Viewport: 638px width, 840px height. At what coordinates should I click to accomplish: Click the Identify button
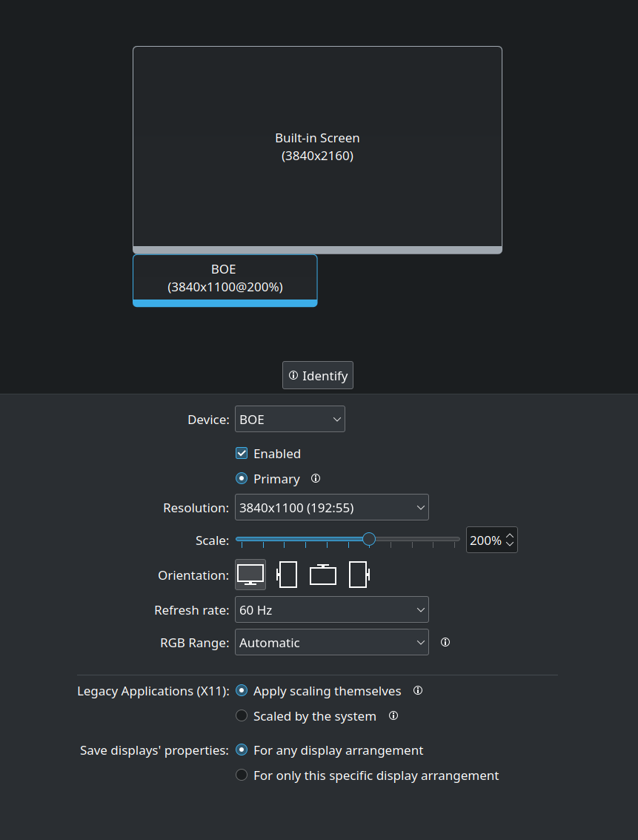pos(318,376)
